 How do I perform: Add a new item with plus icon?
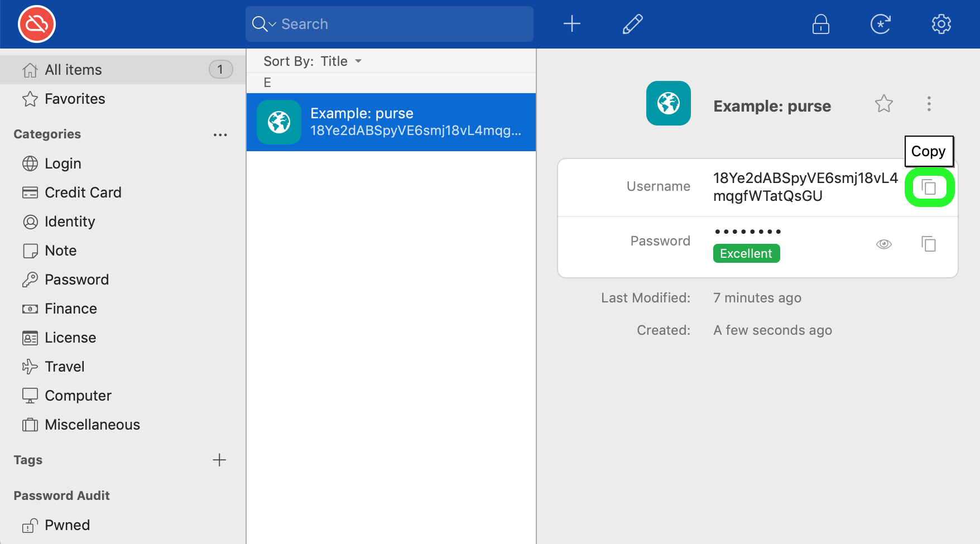[x=572, y=24]
